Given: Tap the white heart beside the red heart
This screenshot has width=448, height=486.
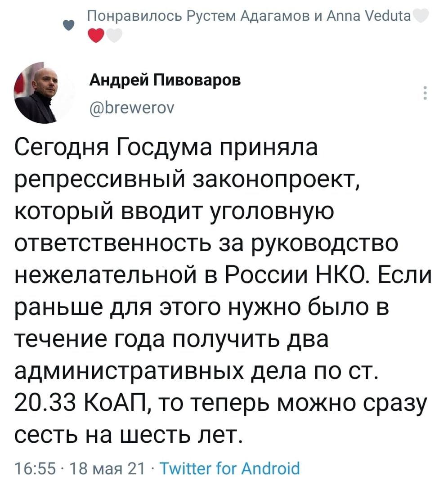Looking at the screenshot, I should click(x=114, y=35).
